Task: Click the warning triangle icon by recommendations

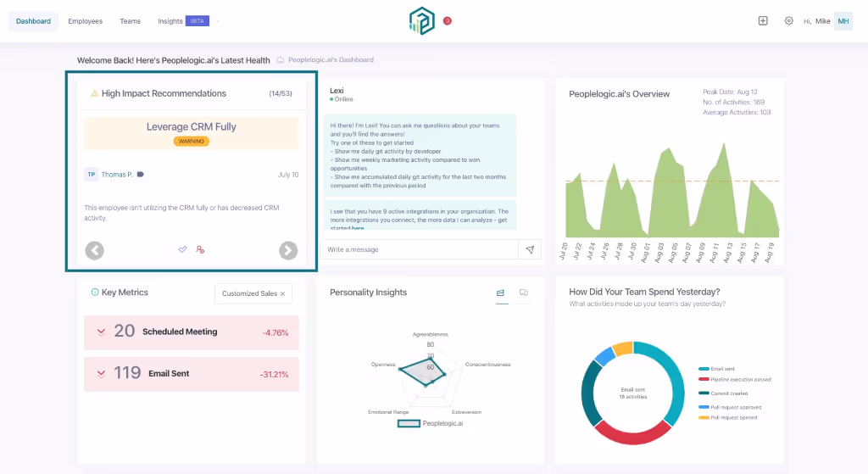Action: pyautogui.click(x=95, y=93)
